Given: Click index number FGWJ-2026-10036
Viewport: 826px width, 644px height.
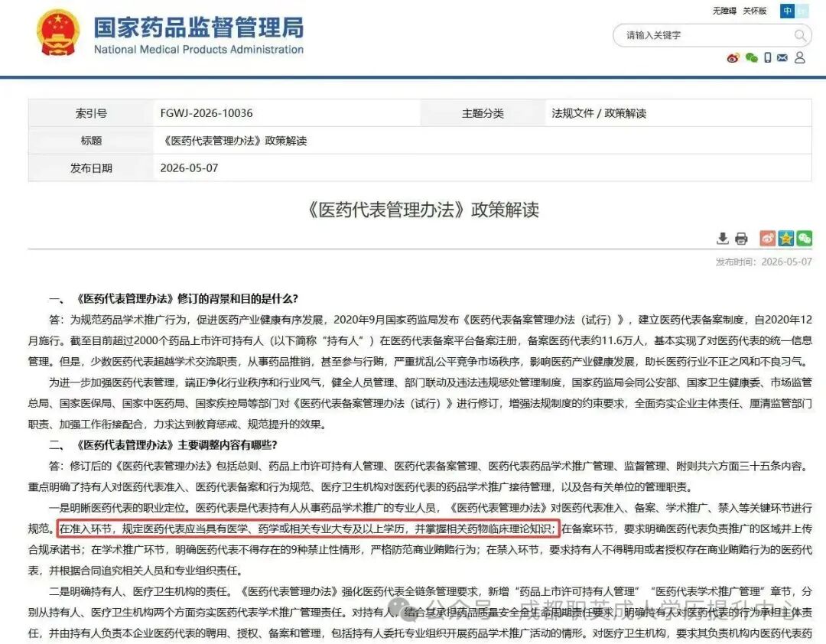Looking at the screenshot, I should [206, 113].
